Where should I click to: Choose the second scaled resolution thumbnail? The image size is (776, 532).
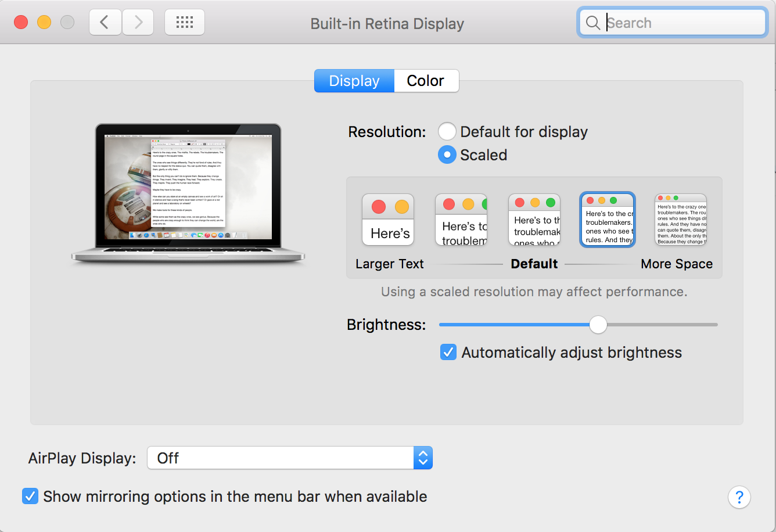tap(461, 220)
